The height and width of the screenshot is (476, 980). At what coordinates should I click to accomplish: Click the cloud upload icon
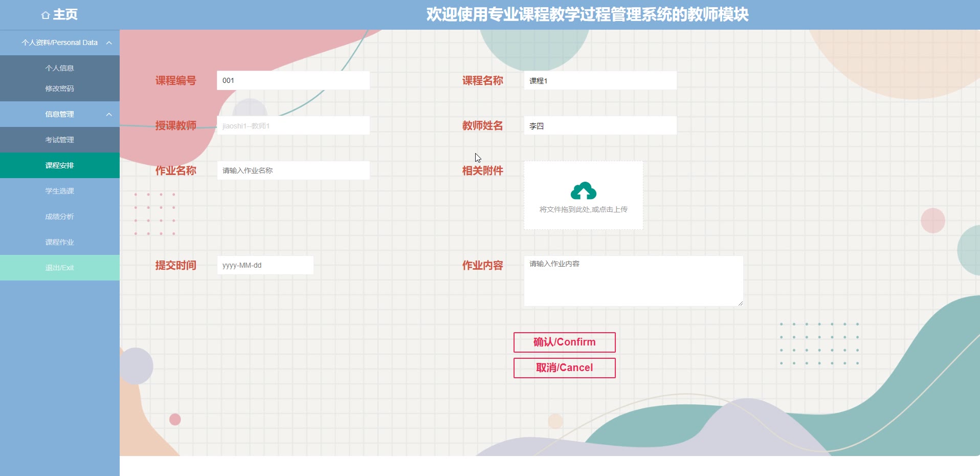point(583,191)
